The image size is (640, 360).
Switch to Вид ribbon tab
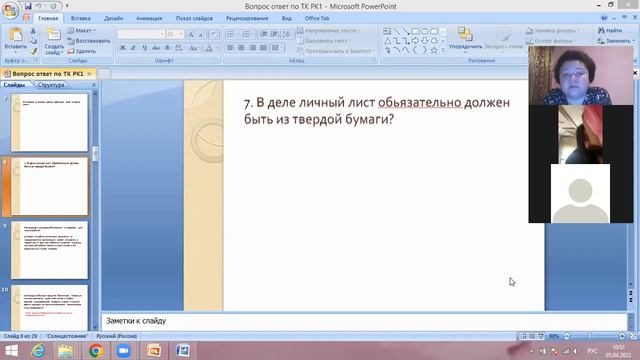[287, 18]
